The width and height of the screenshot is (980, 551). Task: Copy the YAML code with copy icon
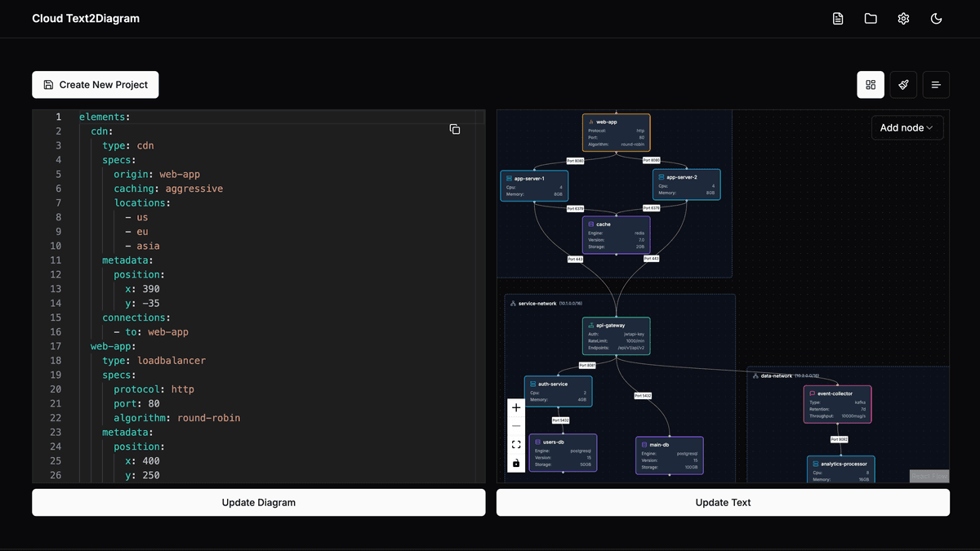[455, 129]
